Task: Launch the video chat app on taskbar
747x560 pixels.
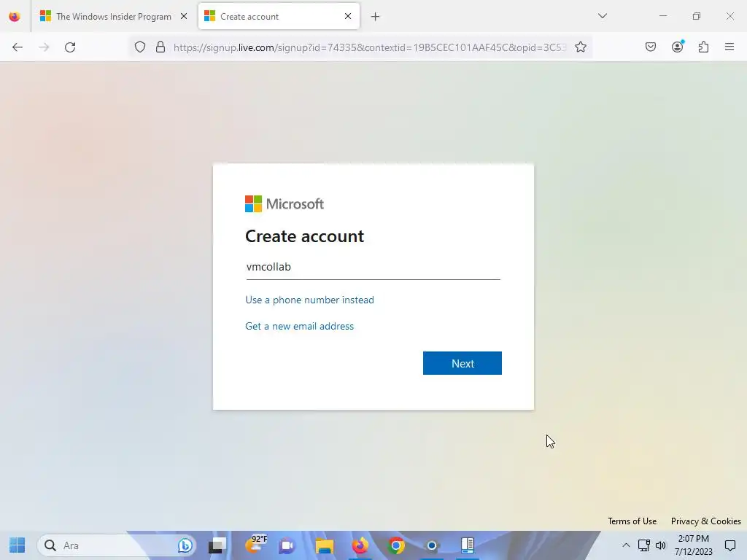Action: (287, 545)
